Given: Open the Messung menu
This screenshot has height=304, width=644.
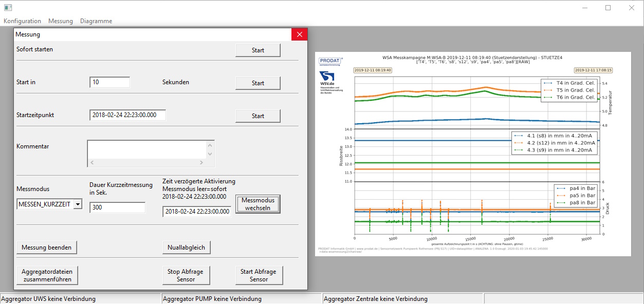Looking at the screenshot, I should point(61,21).
